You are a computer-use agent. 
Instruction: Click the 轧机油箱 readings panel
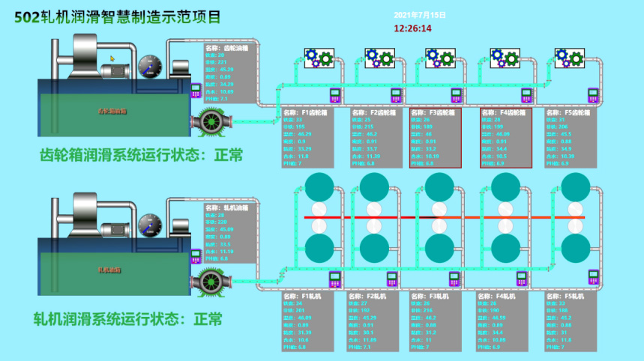[229, 231]
